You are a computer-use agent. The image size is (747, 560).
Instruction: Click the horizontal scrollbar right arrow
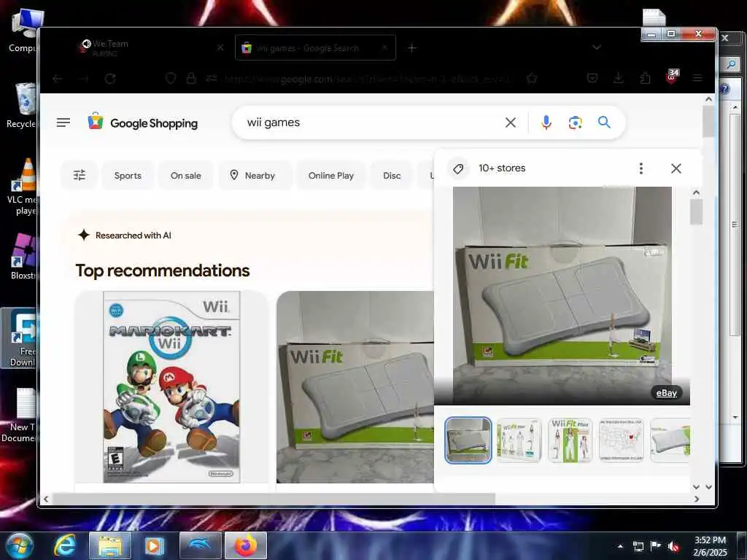[x=697, y=499]
